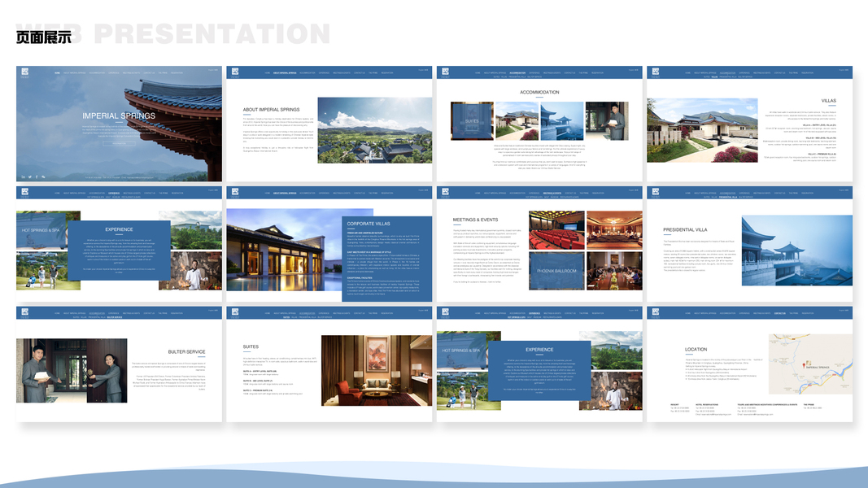868x488 pixels.
Task: Click the logo on the Presidential Villa page
Action: point(656,192)
